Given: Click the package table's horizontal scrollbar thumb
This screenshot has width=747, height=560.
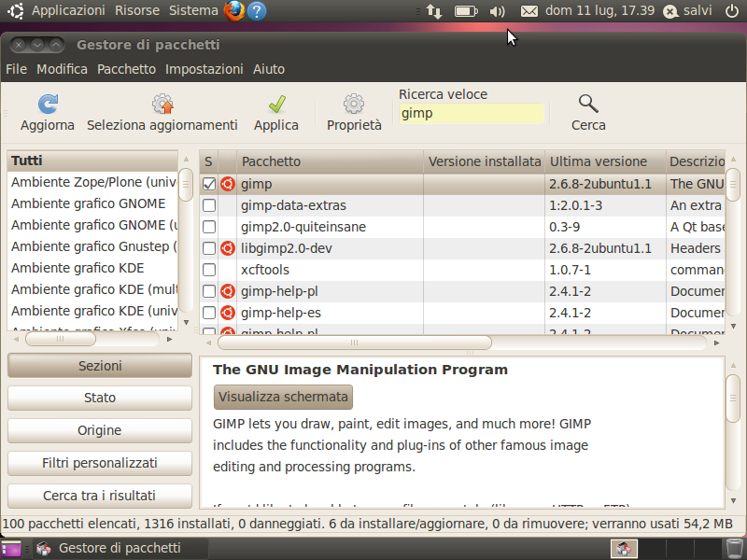Looking at the screenshot, I should tap(355, 343).
